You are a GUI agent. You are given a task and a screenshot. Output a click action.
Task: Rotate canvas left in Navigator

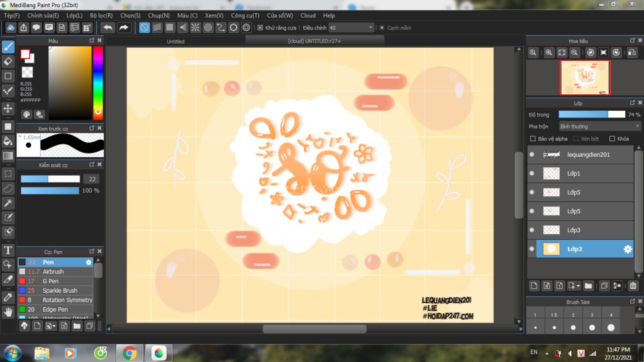coord(591,53)
